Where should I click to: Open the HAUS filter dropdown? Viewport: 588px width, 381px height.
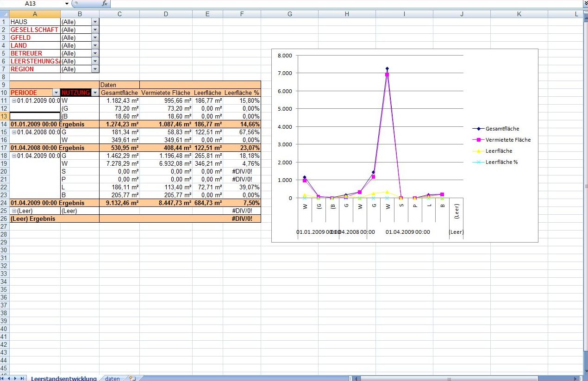click(95, 22)
